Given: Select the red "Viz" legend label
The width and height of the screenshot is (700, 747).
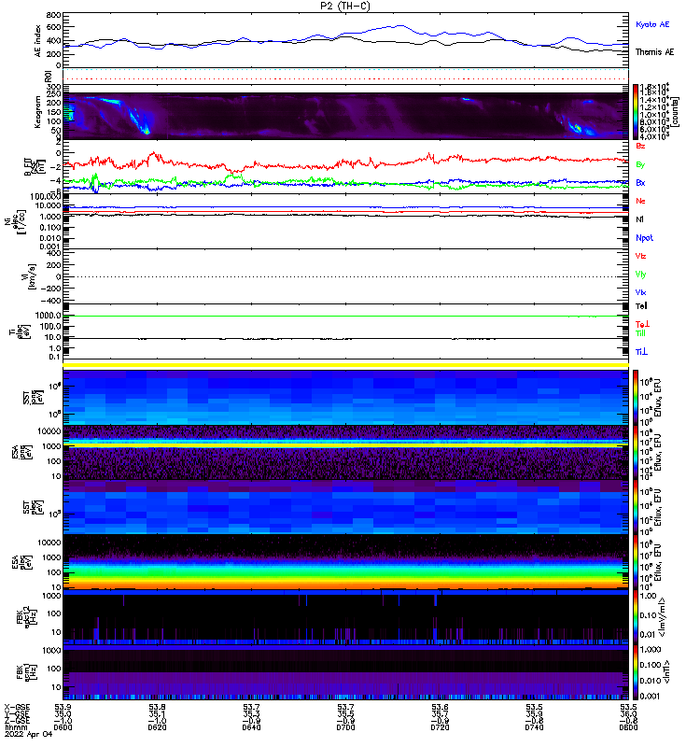Looking at the screenshot, I should (640, 256).
